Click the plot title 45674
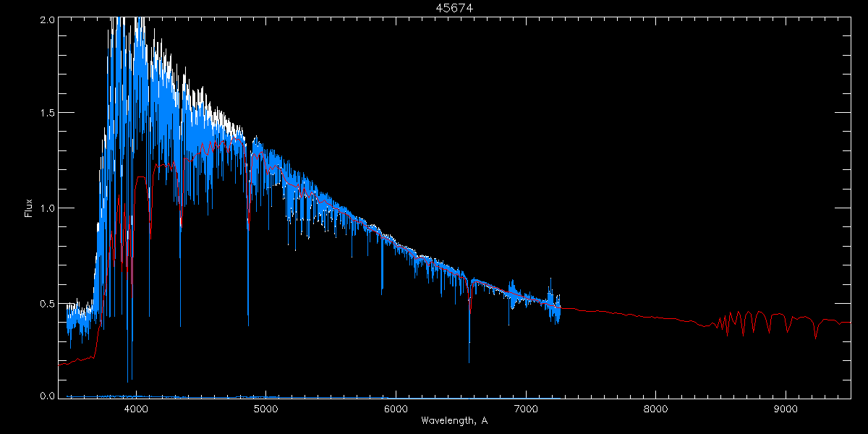Viewport: 868px width, 434px height. [454, 8]
